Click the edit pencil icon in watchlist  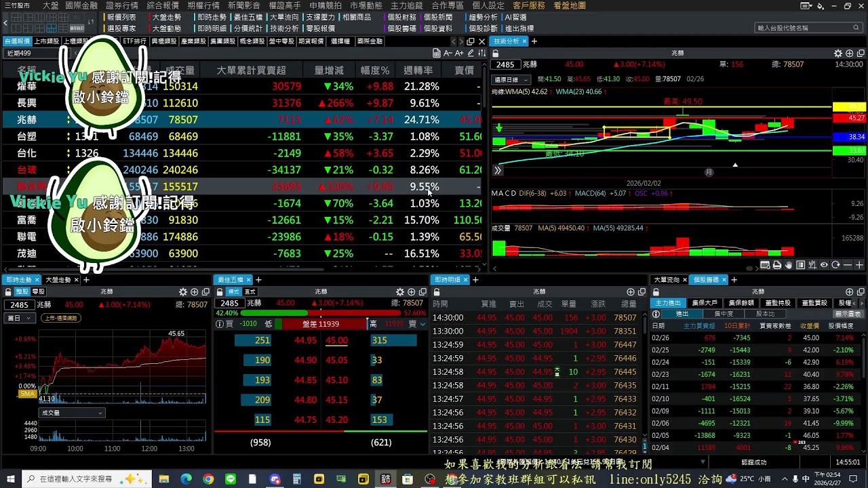470,54
